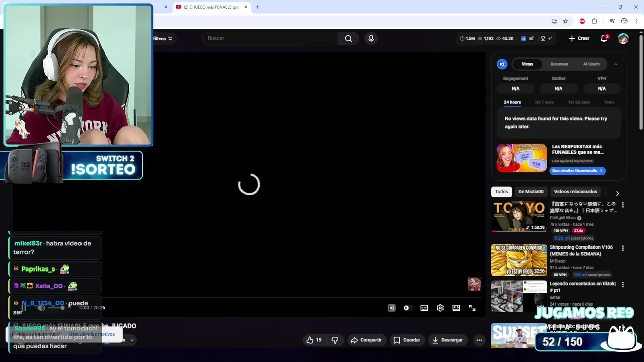
Task: Click the VPH N/A value pill
Action: (x=602, y=88)
